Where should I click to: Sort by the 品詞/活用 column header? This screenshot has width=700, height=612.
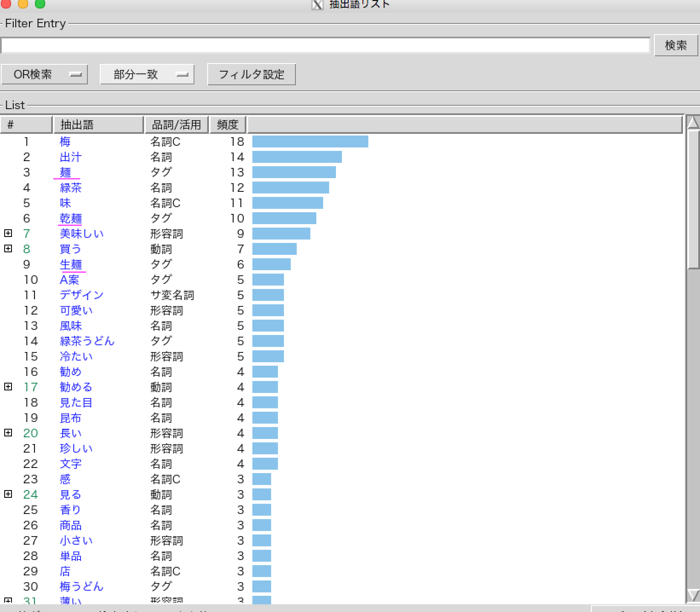(x=176, y=125)
